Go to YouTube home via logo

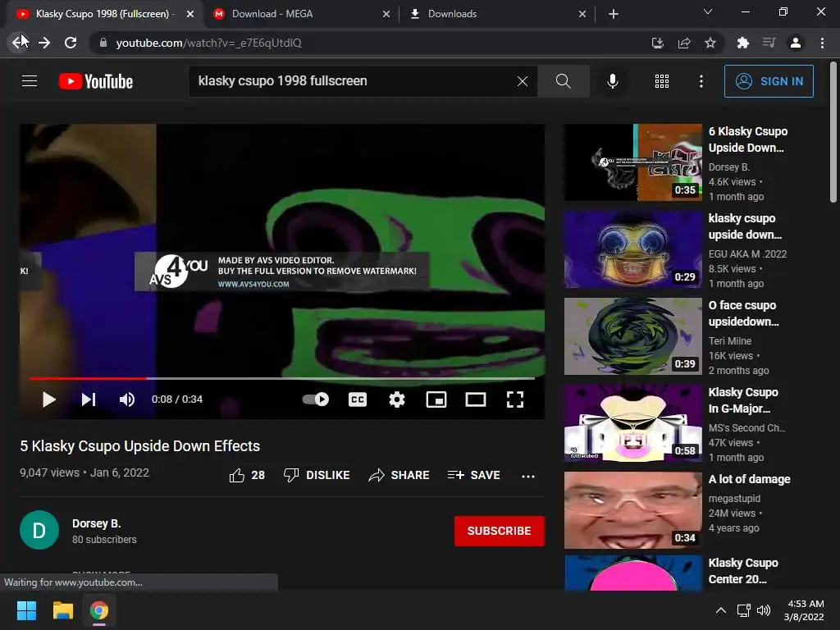coord(96,81)
